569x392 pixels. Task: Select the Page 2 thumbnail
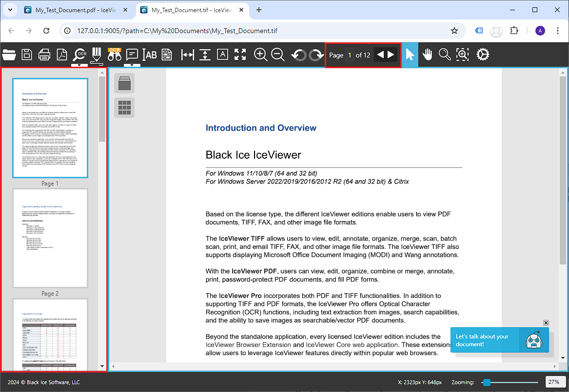pos(50,238)
